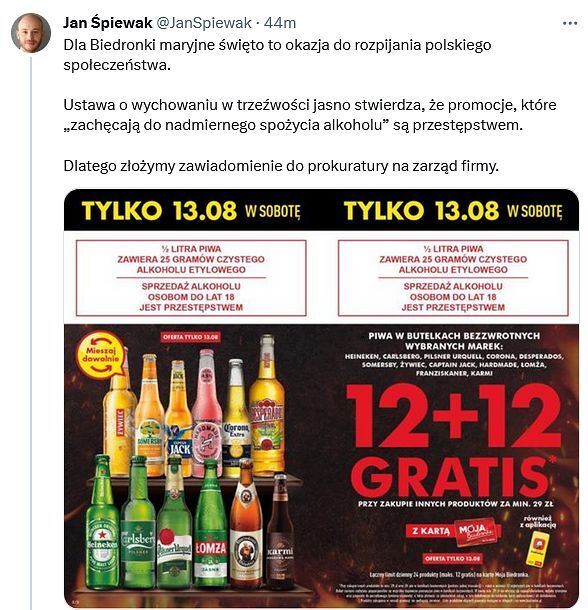This screenshot has width=588, height=610.
Task: Open the three-dot more options menu
Action: point(570,23)
